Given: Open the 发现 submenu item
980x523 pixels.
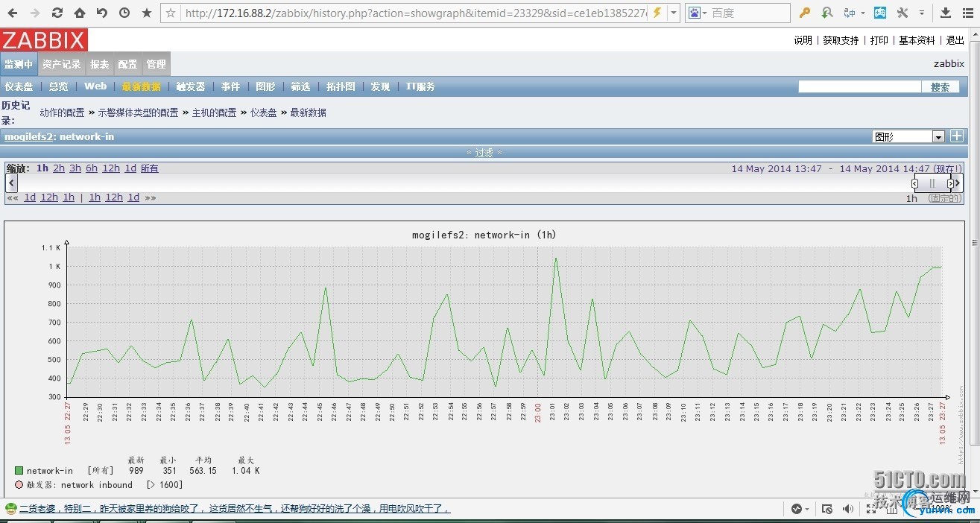Looking at the screenshot, I should tap(380, 86).
